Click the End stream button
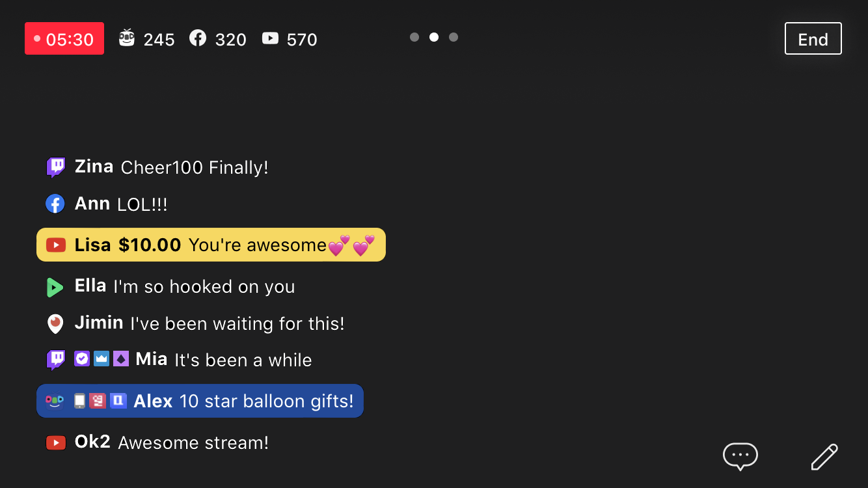868x488 pixels. [x=813, y=39]
